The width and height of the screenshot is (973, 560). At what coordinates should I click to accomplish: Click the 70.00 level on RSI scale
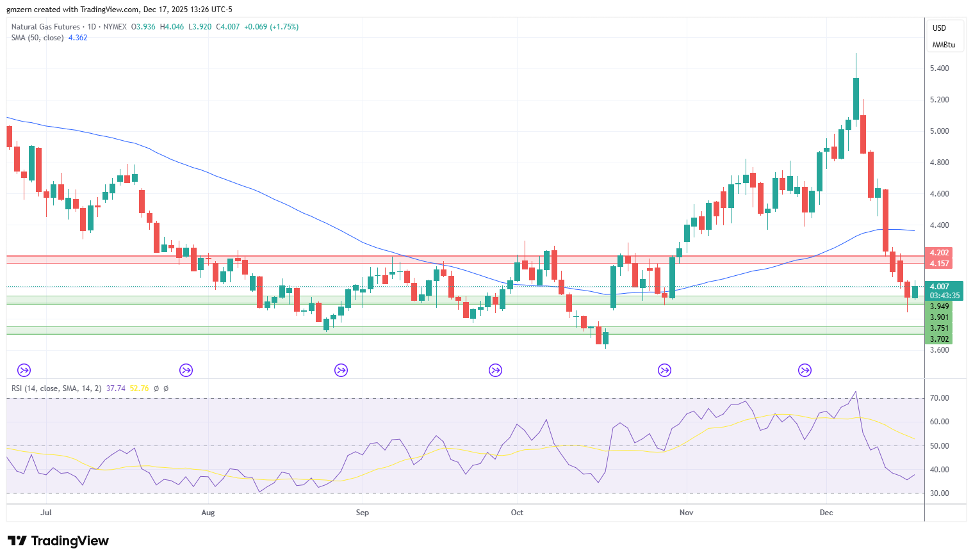coord(940,398)
